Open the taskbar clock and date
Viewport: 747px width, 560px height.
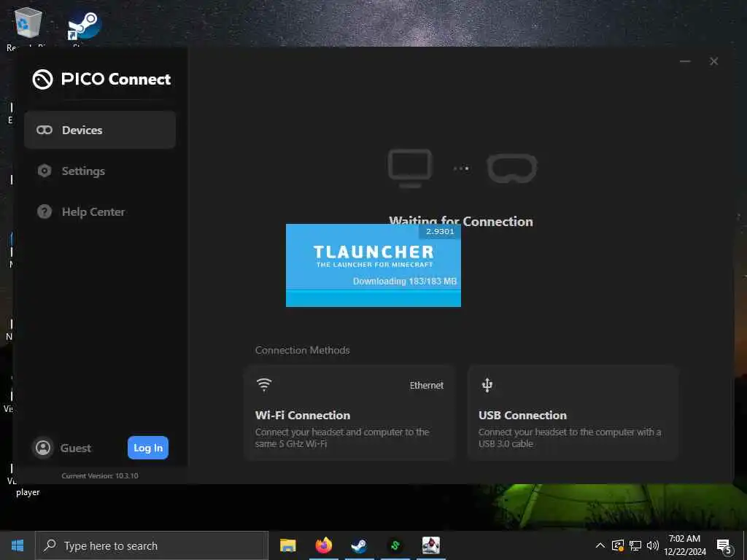point(684,545)
